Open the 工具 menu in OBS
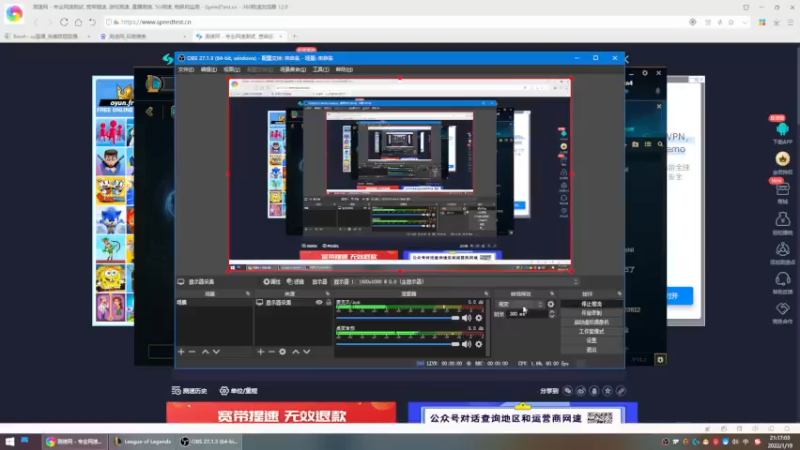Image resolution: width=800 pixels, height=450 pixels. pos(320,69)
